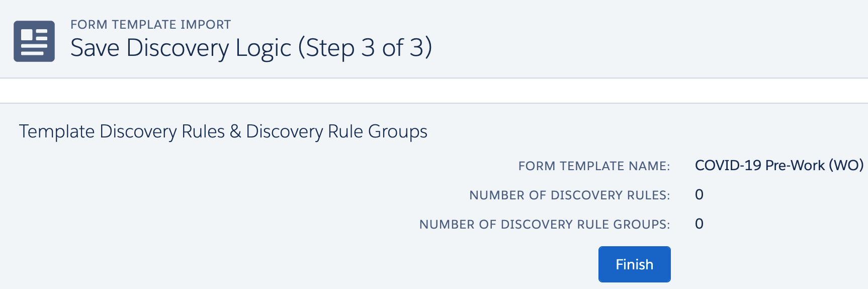Click the (WO) suffix of template name
The width and height of the screenshot is (868, 289).
pyautogui.click(x=846, y=166)
